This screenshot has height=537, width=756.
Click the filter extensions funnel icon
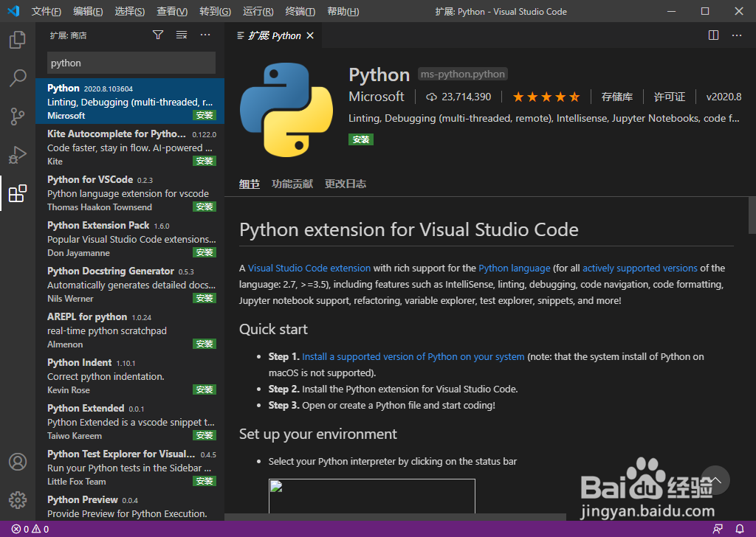point(158,35)
